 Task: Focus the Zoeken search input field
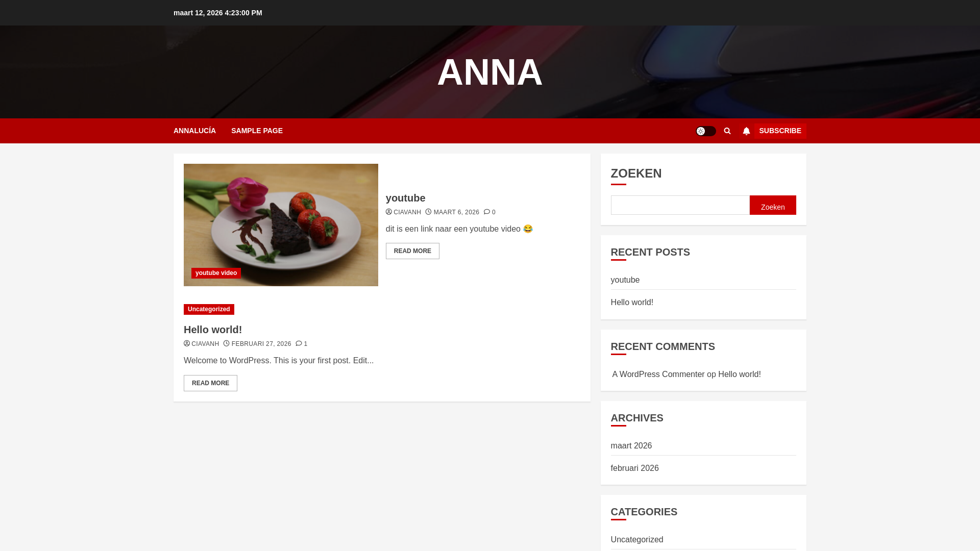[x=680, y=205]
